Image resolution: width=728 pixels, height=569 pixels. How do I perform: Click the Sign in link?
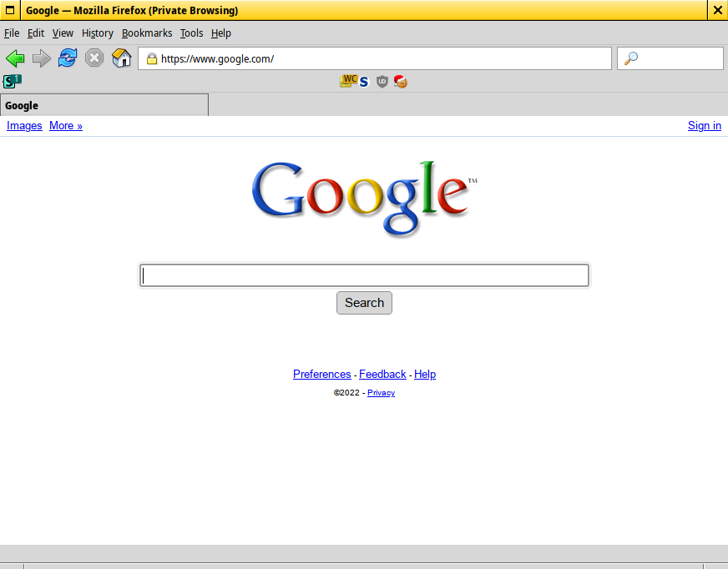pos(705,126)
